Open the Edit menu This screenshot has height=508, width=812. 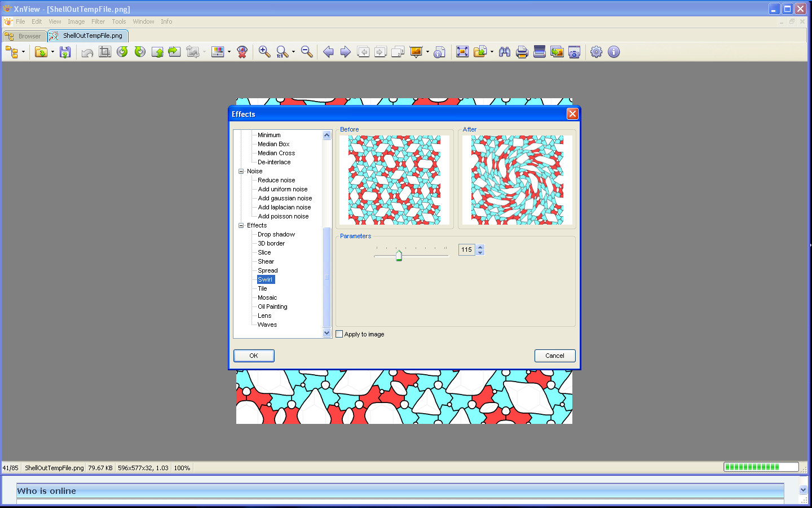(x=37, y=21)
